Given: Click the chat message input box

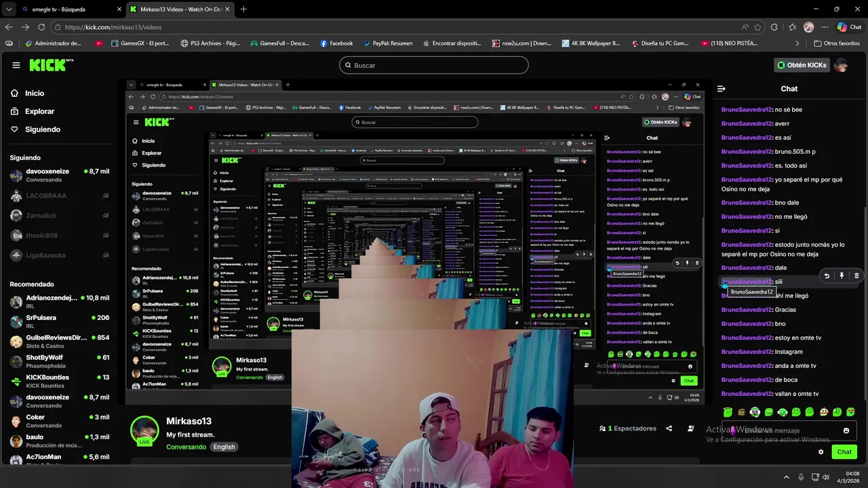Looking at the screenshot, I should (x=788, y=430).
